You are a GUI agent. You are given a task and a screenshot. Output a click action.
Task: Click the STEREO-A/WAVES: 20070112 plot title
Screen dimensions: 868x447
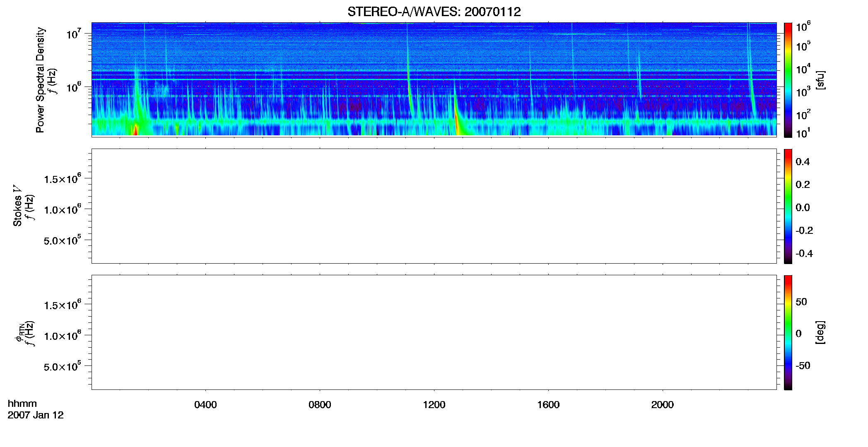pyautogui.click(x=434, y=12)
